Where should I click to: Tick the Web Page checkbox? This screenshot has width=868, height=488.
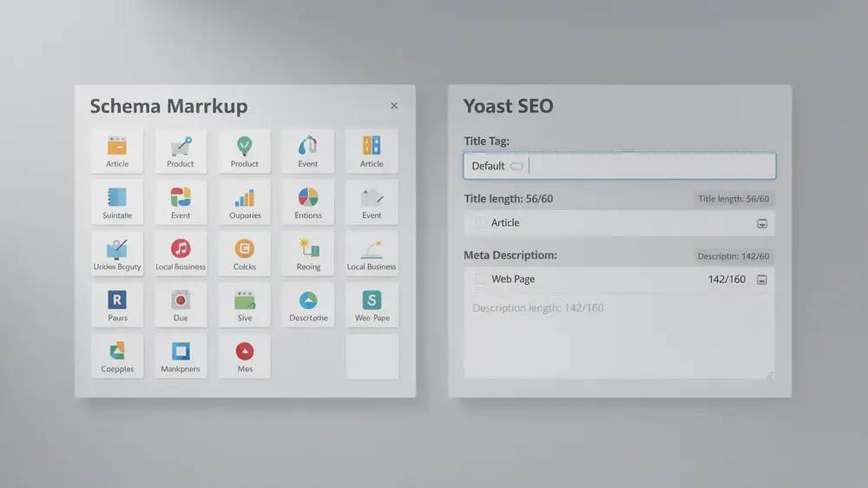pos(480,280)
